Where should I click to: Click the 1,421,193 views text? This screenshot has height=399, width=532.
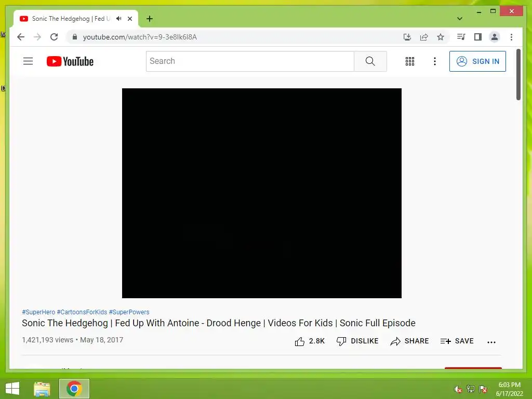pyautogui.click(x=47, y=340)
